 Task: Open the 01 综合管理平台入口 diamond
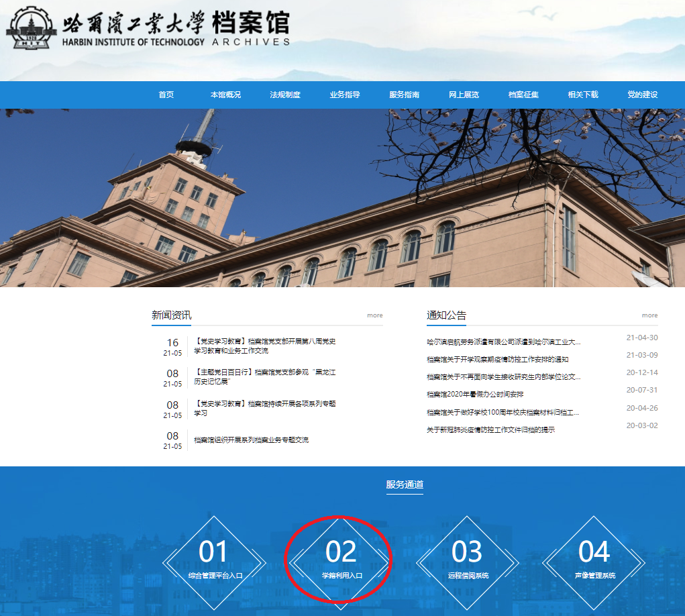[x=215, y=563]
